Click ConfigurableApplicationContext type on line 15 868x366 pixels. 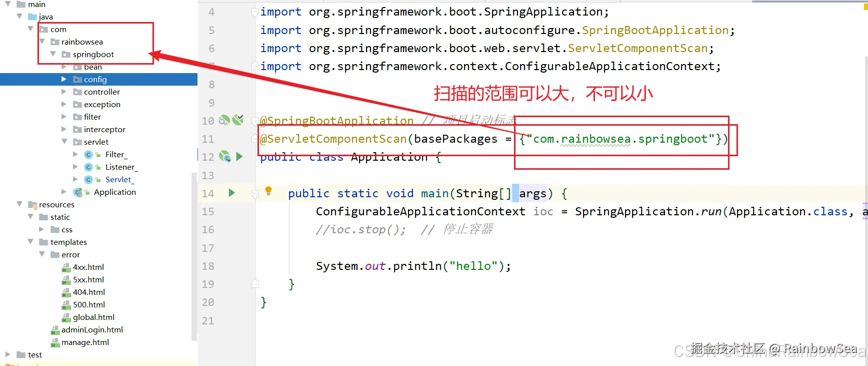click(x=420, y=211)
